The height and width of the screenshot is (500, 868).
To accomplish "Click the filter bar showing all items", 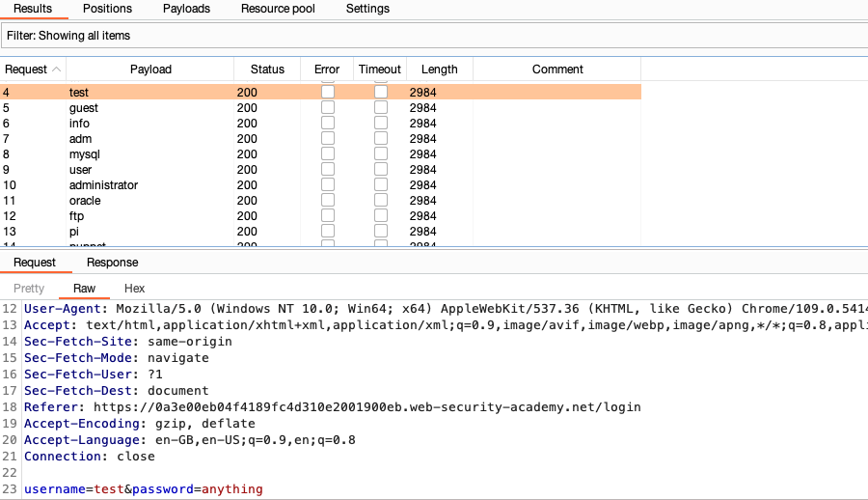I will (x=434, y=36).
